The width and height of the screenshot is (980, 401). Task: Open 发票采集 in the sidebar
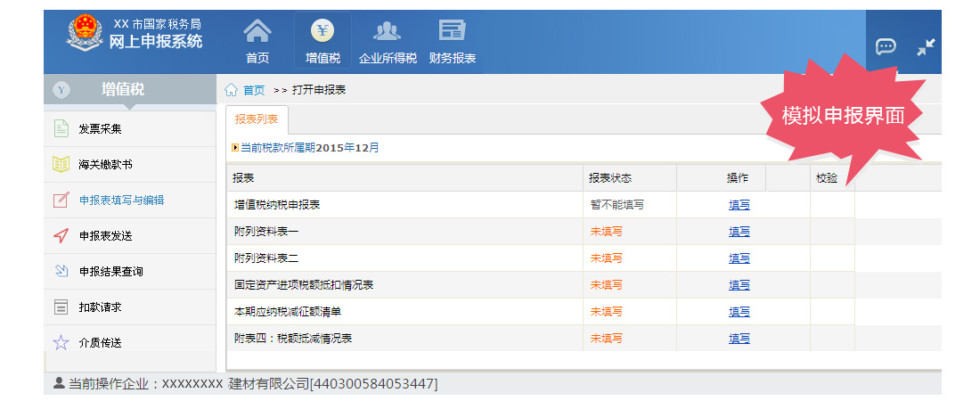(x=100, y=129)
